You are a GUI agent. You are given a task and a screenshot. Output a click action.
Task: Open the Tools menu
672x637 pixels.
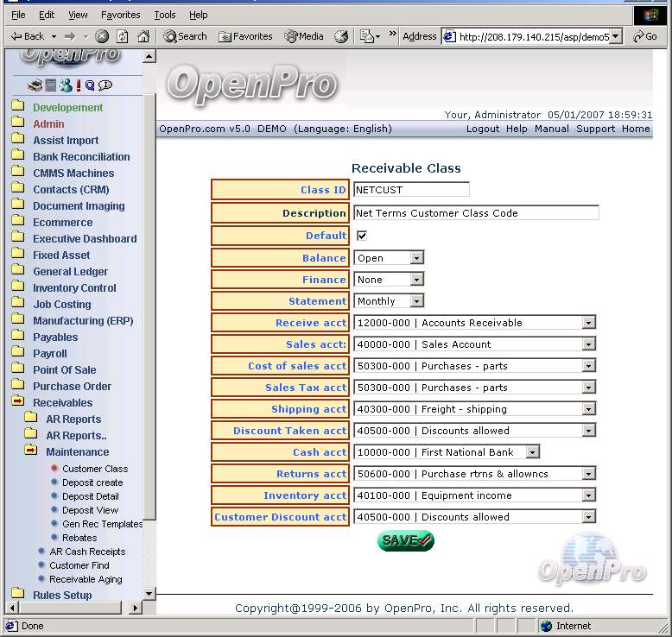tap(164, 15)
